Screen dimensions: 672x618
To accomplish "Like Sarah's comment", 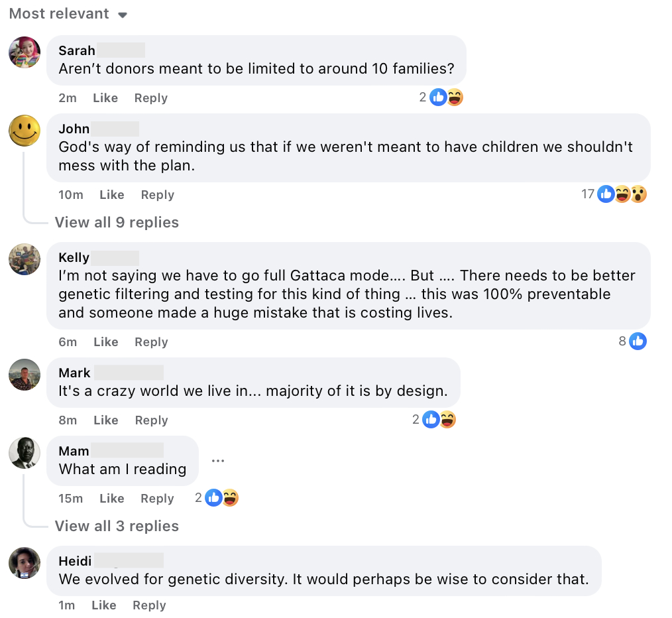I will pos(105,98).
